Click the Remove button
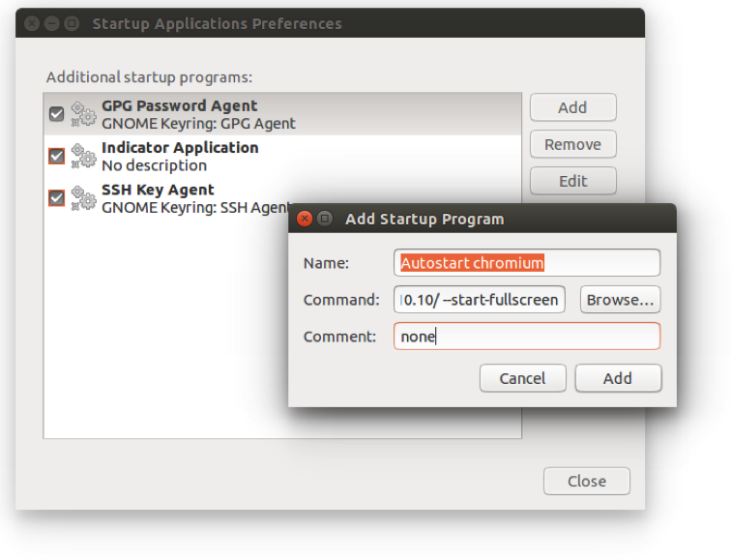This screenshot has width=731, height=560. pyautogui.click(x=572, y=144)
